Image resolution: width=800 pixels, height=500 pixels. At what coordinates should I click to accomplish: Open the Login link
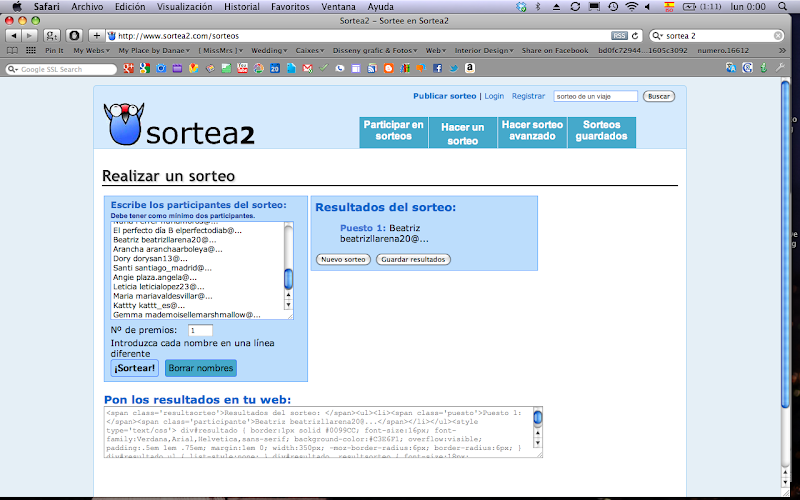click(494, 96)
